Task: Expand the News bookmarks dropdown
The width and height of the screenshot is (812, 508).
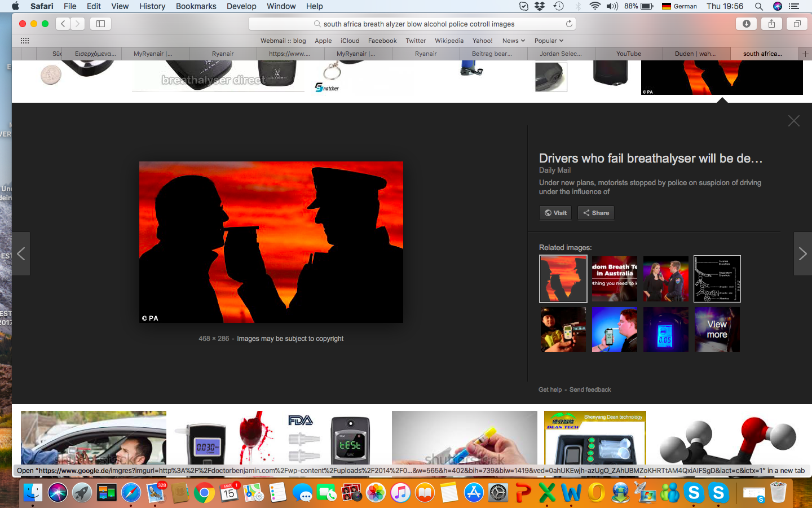Action: click(513, 41)
